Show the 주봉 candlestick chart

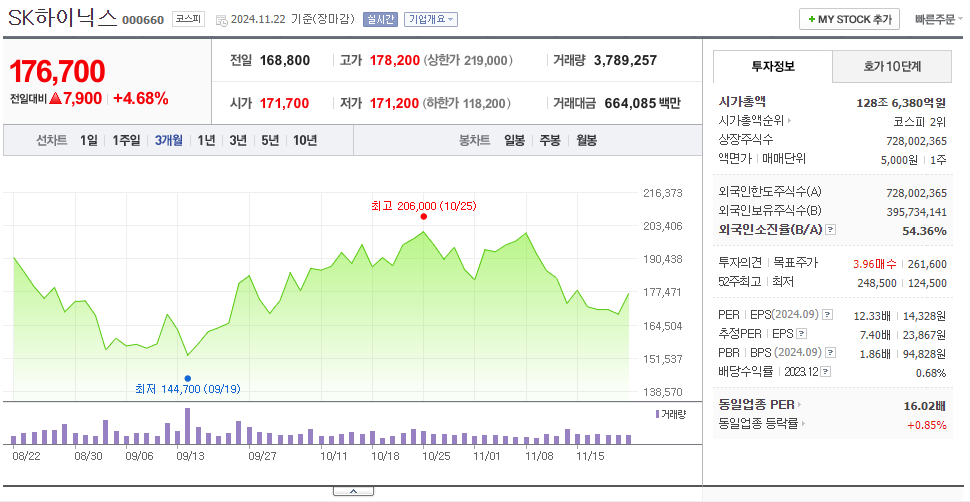[x=550, y=141]
